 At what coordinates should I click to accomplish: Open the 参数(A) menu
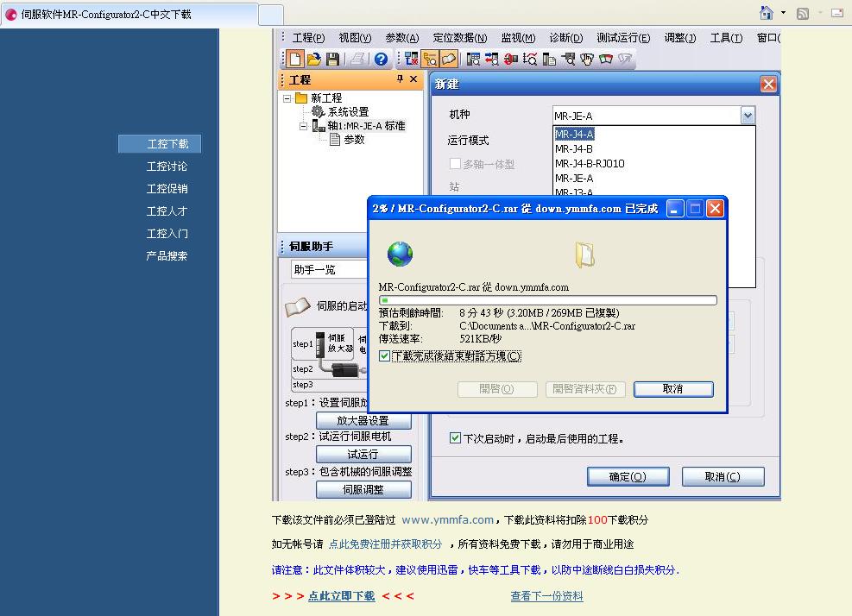[401, 38]
